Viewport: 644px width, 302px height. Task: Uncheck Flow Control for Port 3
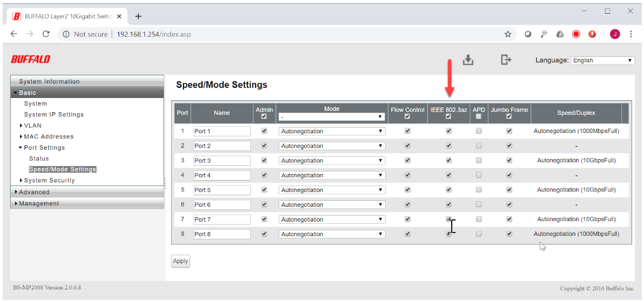coord(407,160)
